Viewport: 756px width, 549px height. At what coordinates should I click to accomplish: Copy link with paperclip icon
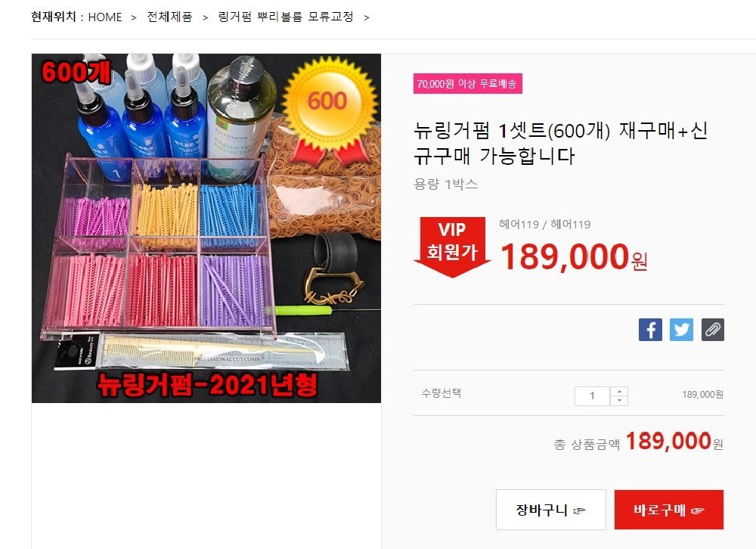[713, 330]
